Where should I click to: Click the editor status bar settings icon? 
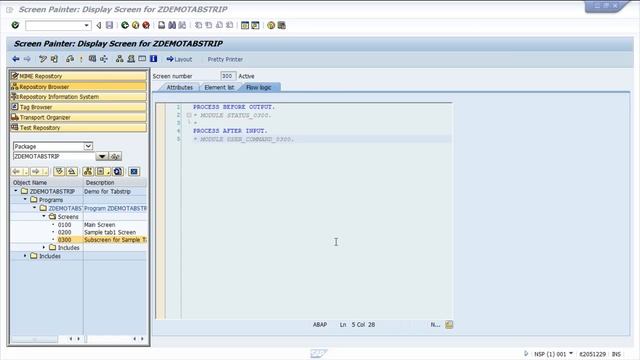(x=449, y=325)
